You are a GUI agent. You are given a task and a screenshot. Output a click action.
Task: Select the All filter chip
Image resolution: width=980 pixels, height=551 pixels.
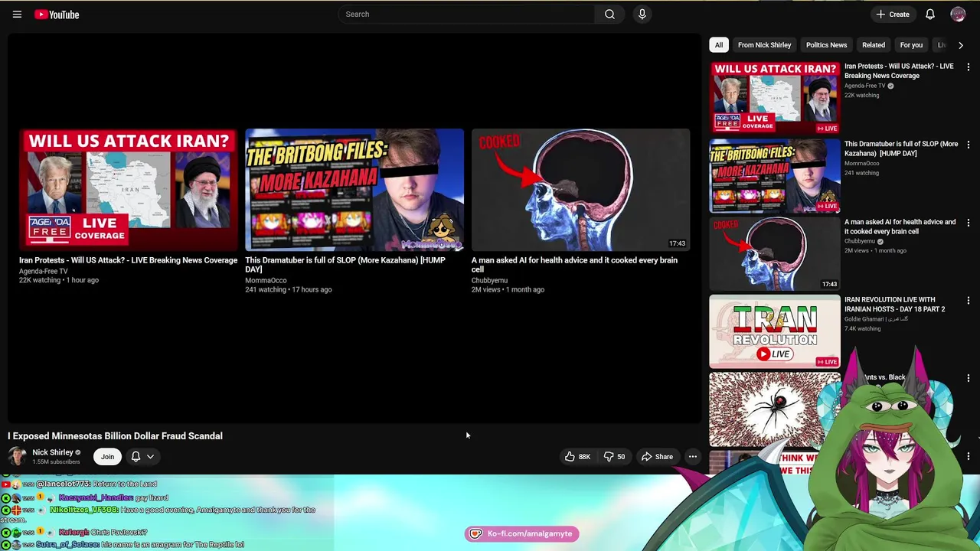pos(718,45)
